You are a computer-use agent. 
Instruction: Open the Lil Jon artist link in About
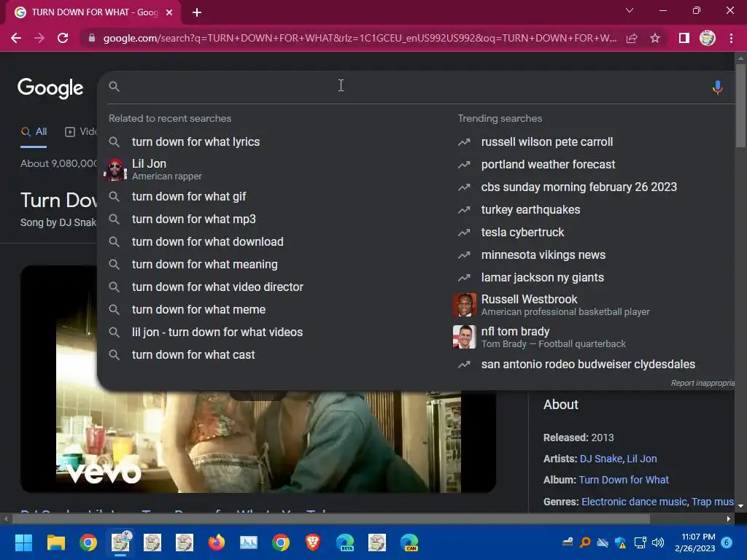tap(642, 459)
